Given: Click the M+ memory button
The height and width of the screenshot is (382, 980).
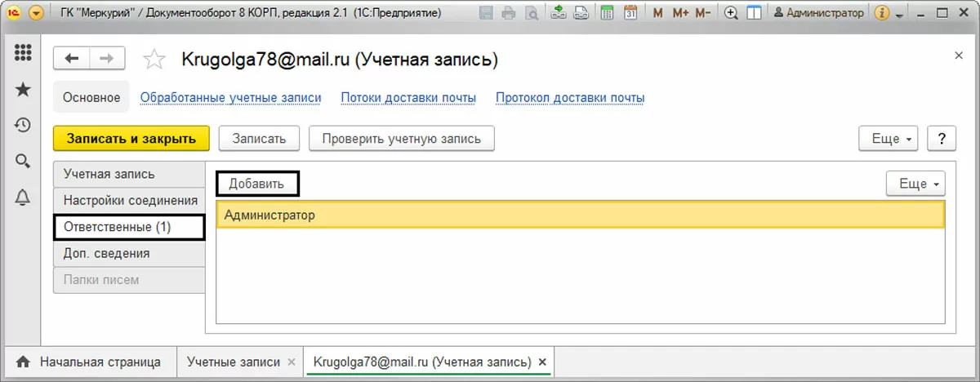Looking at the screenshot, I should coord(682,13).
